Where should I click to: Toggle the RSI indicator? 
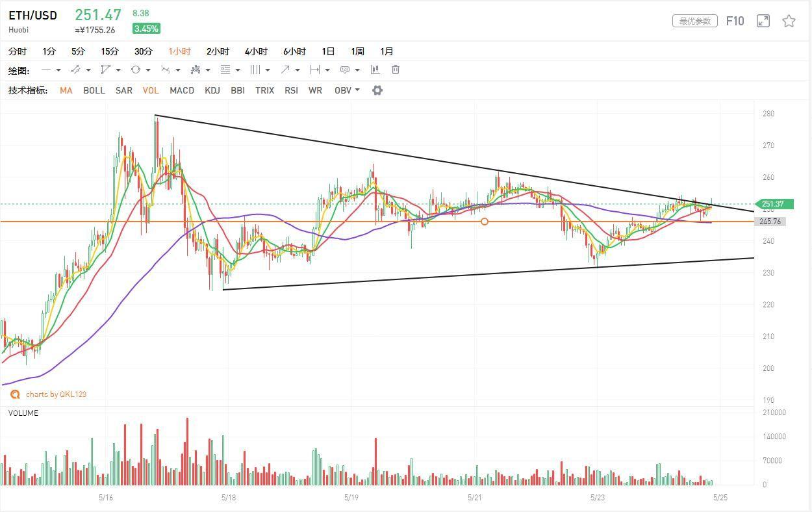tap(291, 90)
